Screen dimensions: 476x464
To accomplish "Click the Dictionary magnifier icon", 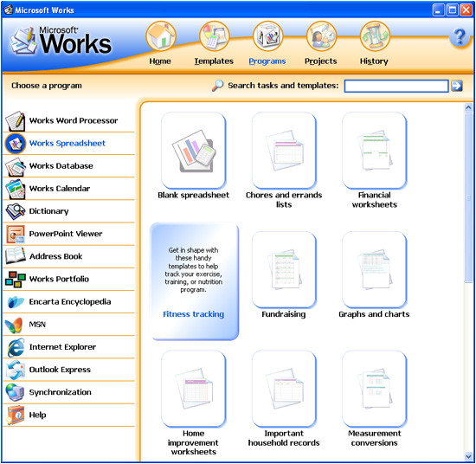I will (16, 211).
